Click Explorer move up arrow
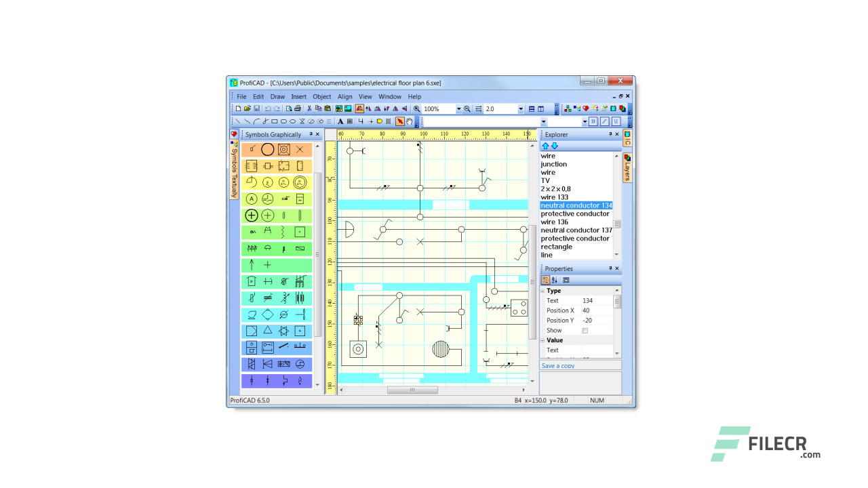 tap(545, 146)
